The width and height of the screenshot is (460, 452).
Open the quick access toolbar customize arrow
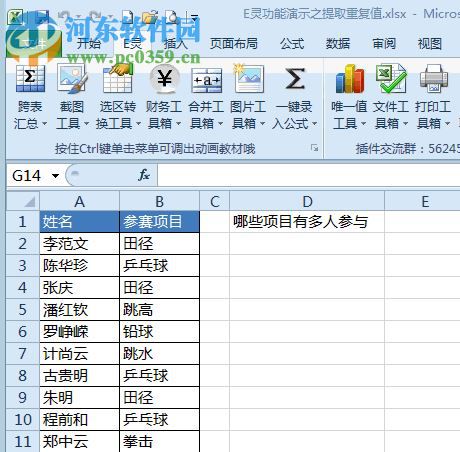194,17
